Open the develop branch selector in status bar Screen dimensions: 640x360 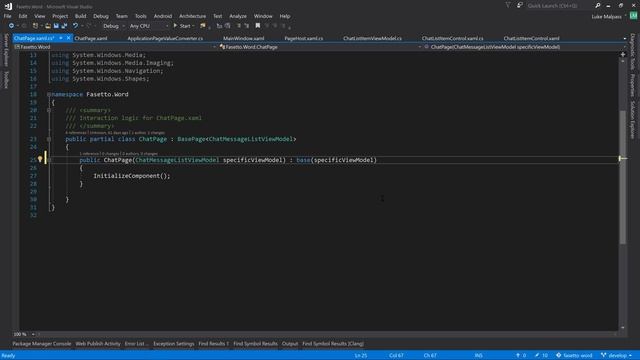coord(616,356)
